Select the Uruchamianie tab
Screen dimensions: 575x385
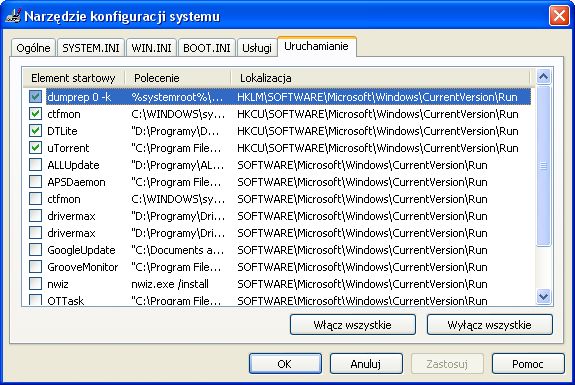tap(316, 46)
